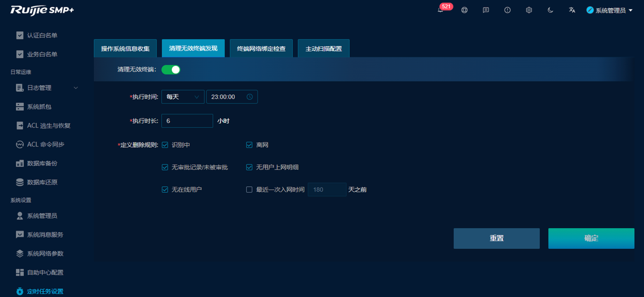Expand the 日志管理 sidebar menu
Viewport: 644px width, 297px height.
(x=47, y=88)
